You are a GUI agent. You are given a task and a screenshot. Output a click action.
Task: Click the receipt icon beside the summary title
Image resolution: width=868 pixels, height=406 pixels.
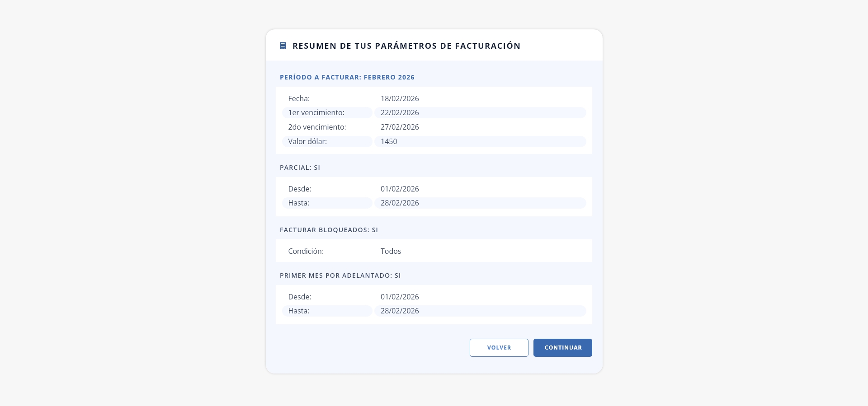(283, 46)
